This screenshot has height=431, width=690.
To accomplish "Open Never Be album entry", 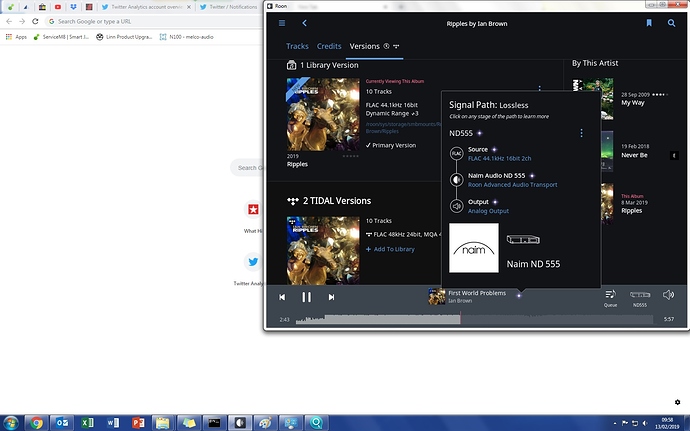I will click(x=634, y=155).
